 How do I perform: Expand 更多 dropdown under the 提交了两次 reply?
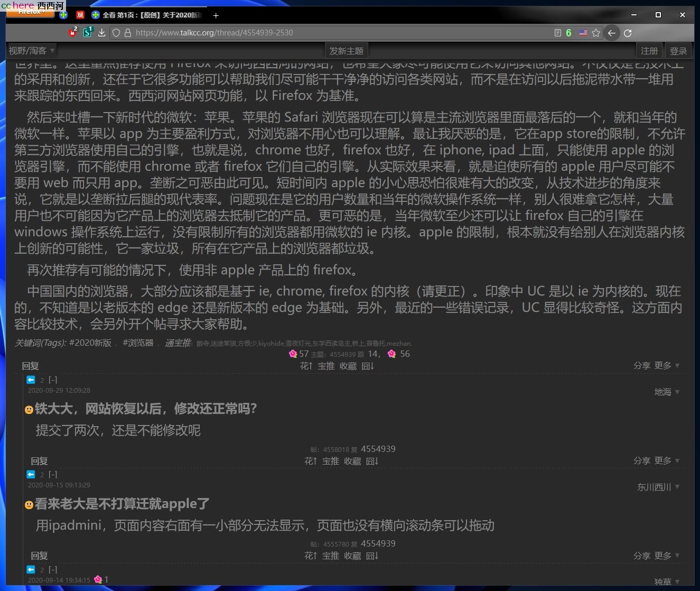click(667, 460)
